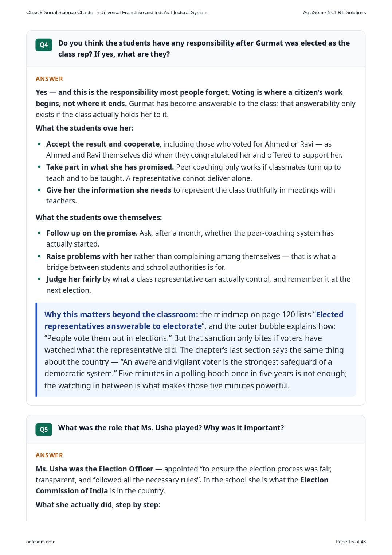392x555 pixels.
Task: Open the aglasem.com footer link
Action: pos(41,542)
